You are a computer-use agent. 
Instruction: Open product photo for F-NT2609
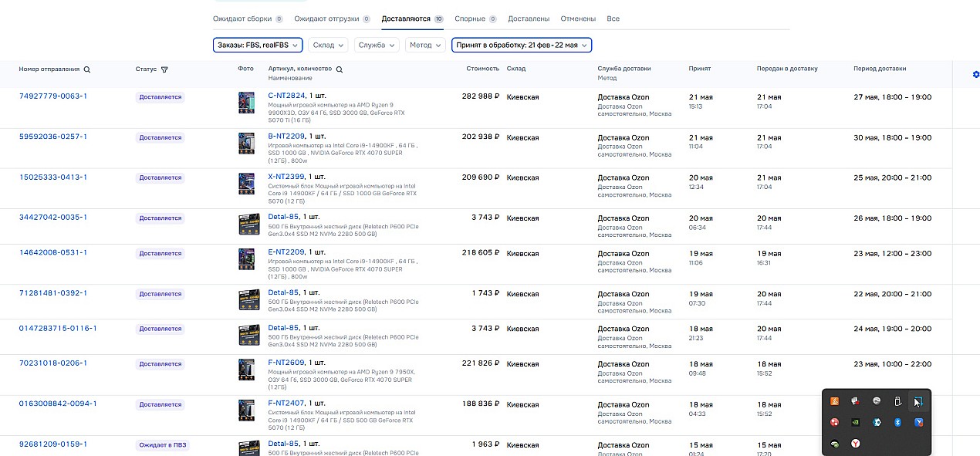pos(247,370)
